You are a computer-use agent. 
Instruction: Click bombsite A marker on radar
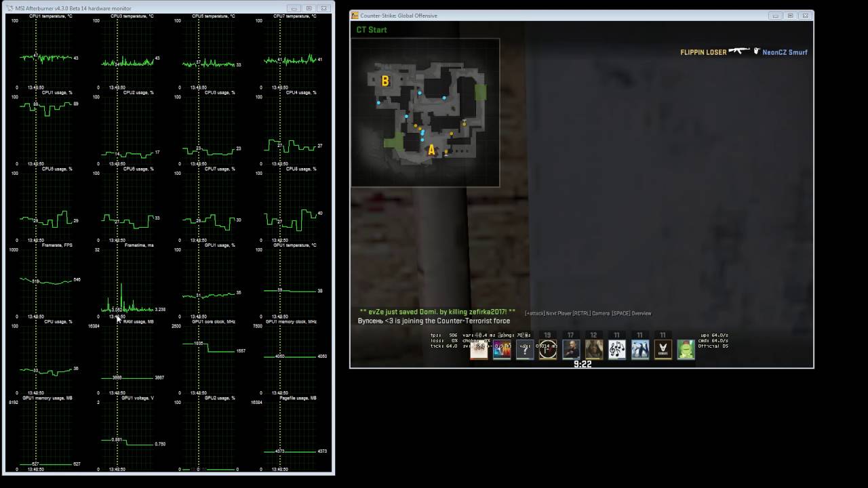click(431, 150)
